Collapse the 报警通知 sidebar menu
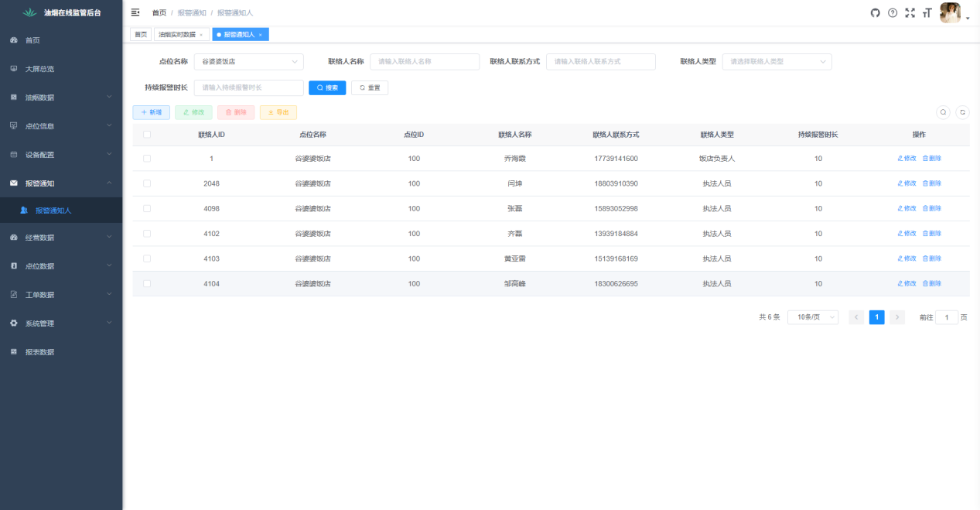 [x=61, y=183]
